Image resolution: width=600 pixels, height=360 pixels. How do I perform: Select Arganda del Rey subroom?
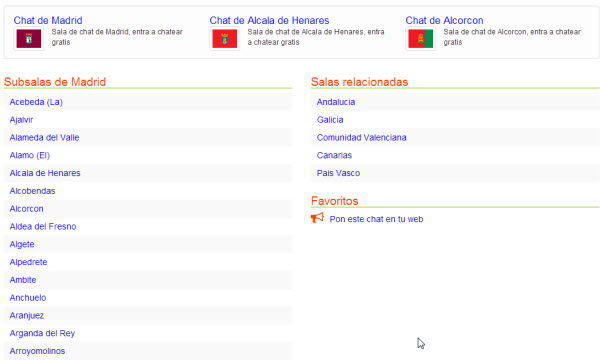click(42, 333)
